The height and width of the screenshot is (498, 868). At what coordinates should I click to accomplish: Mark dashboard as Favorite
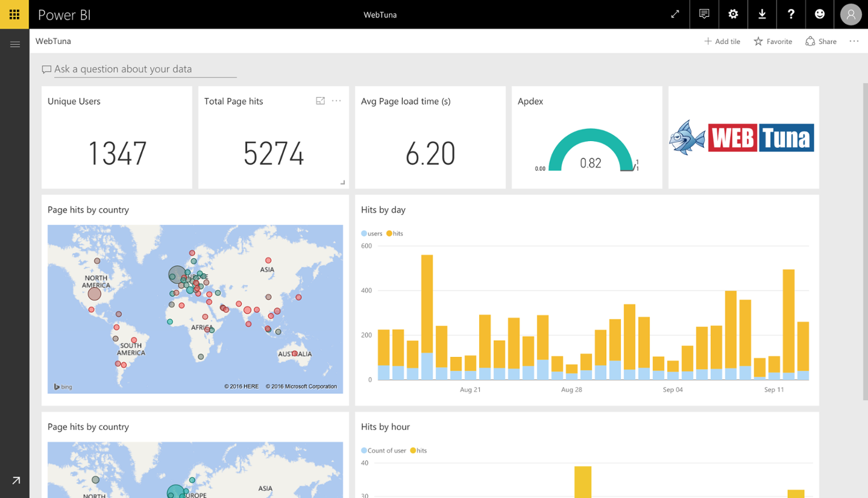pyautogui.click(x=773, y=42)
